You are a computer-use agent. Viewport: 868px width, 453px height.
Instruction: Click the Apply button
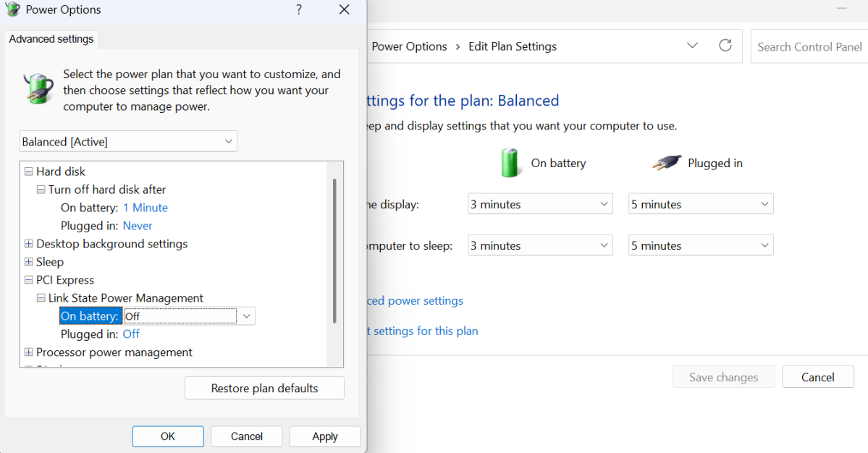click(x=324, y=436)
